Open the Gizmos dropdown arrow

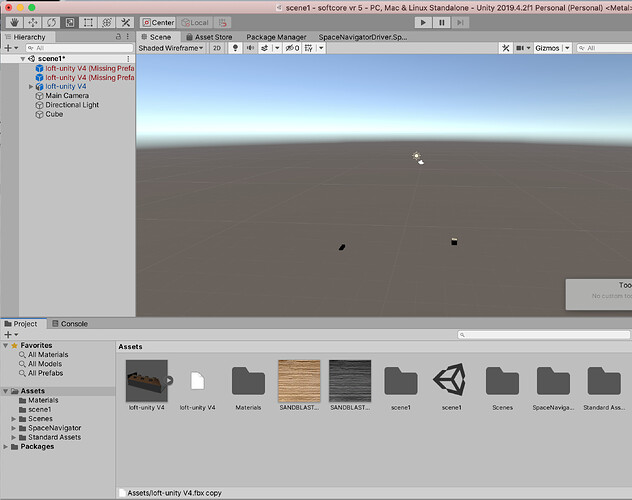pyautogui.click(x=567, y=48)
